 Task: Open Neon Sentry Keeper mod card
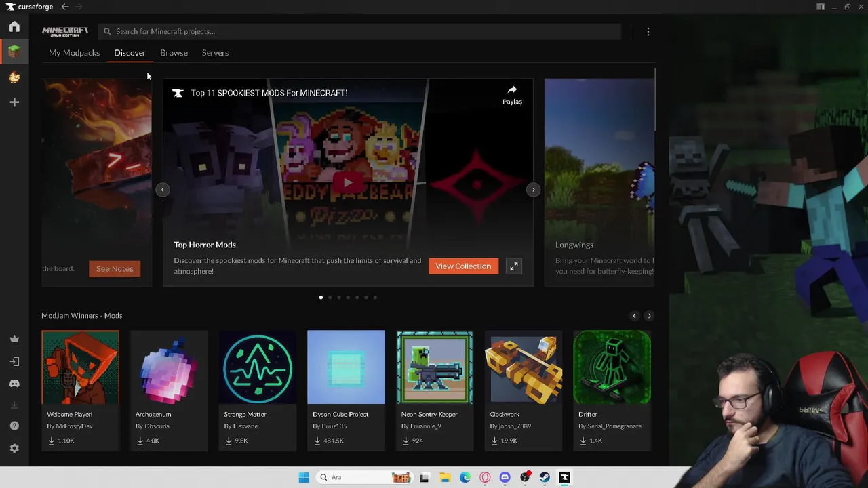(435, 390)
